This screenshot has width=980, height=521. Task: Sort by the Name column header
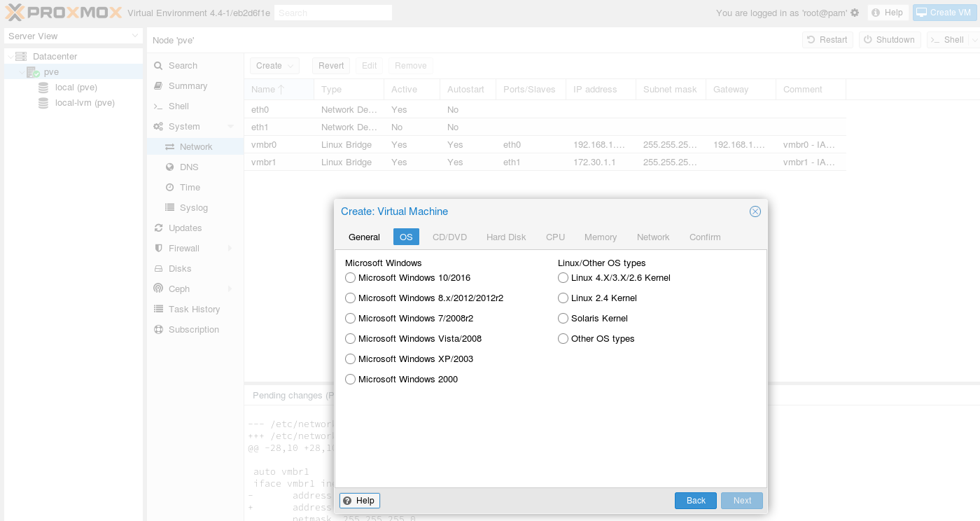pyautogui.click(x=279, y=90)
